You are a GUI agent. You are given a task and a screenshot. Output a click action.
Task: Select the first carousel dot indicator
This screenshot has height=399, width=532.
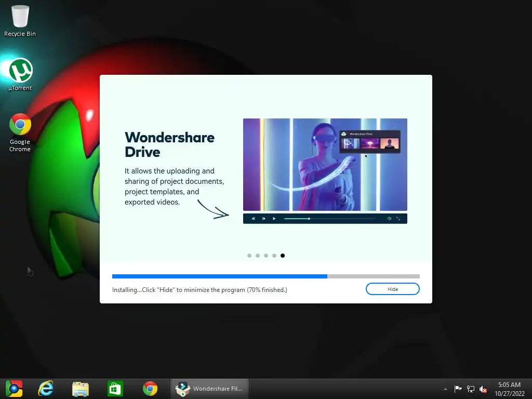pos(249,256)
